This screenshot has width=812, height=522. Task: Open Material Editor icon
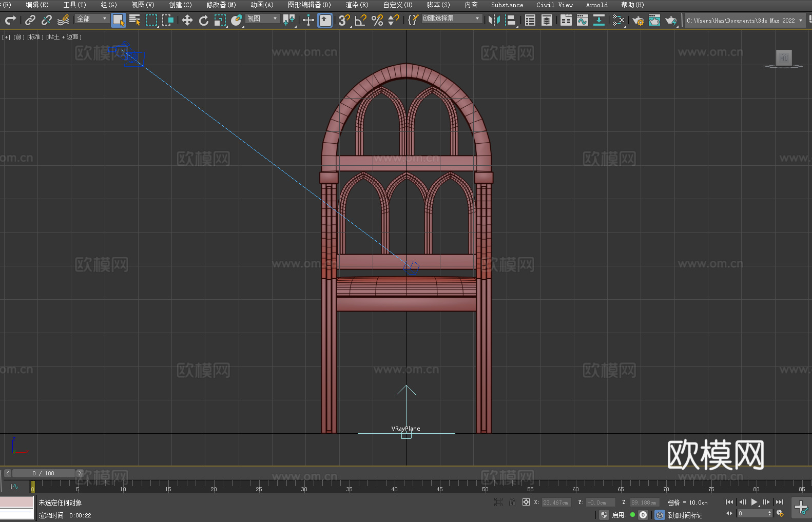point(618,20)
